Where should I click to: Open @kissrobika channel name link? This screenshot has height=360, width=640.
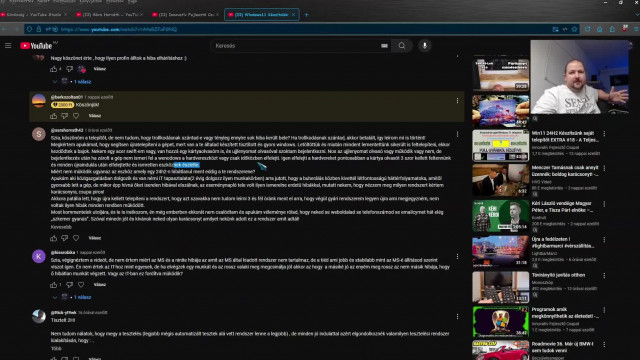click(62, 253)
